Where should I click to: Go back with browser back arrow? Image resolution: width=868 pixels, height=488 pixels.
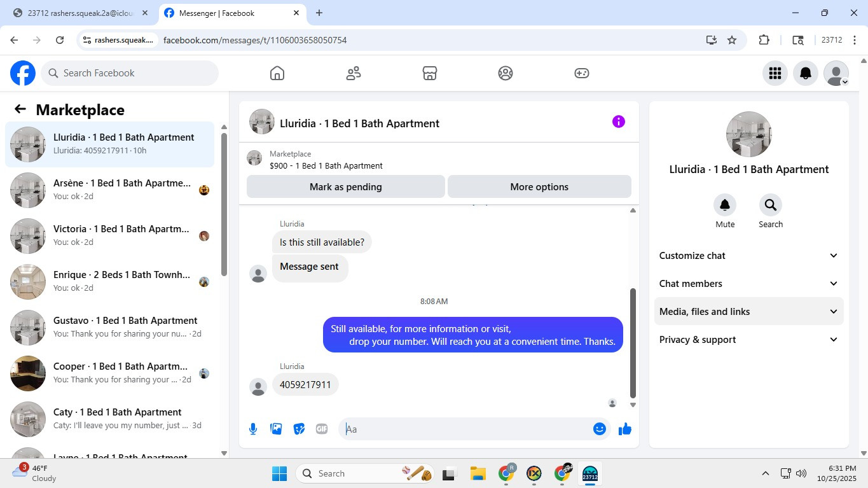[14, 40]
